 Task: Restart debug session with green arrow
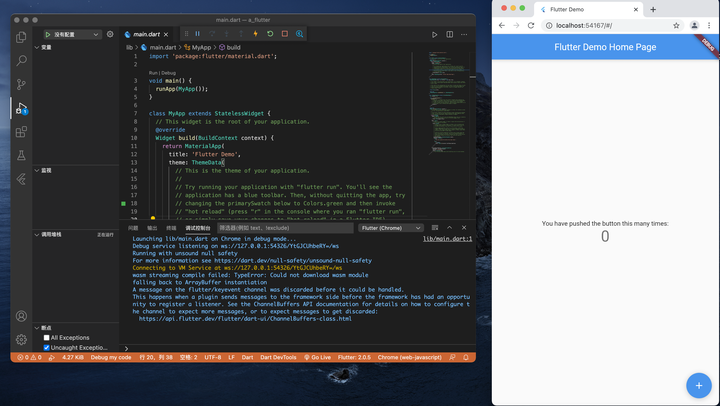tap(270, 34)
